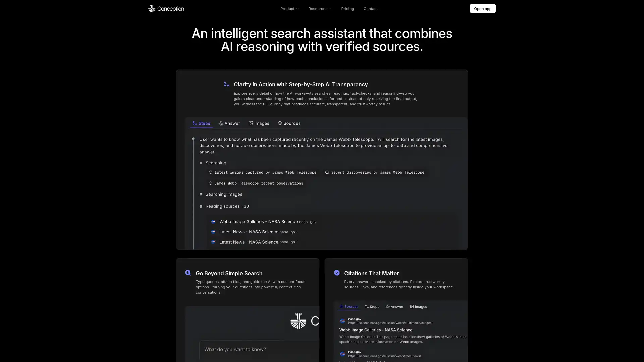The width and height of the screenshot is (644, 362).
Task: Select Answer tab in citations demo
Action: (394, 307)
